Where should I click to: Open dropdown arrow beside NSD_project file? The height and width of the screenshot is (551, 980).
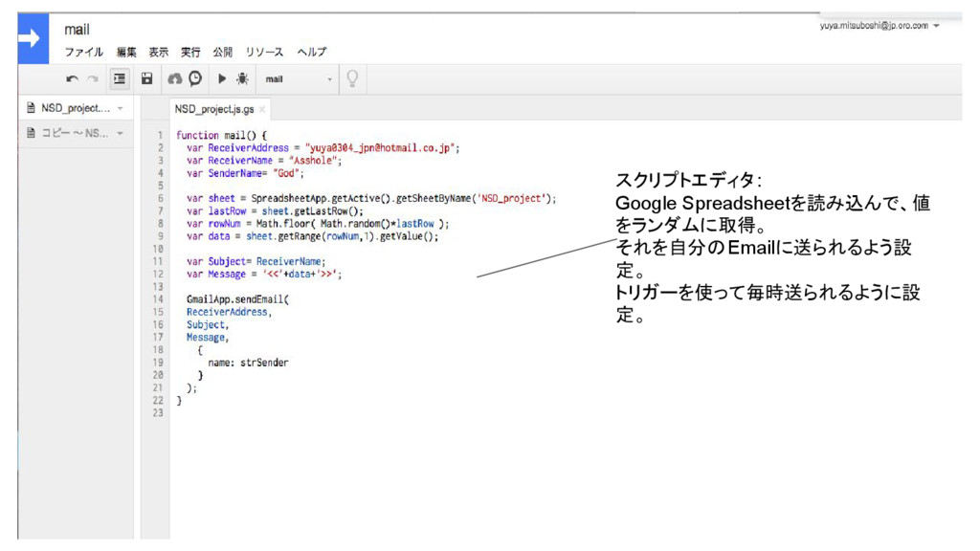[x=120, y=109]
